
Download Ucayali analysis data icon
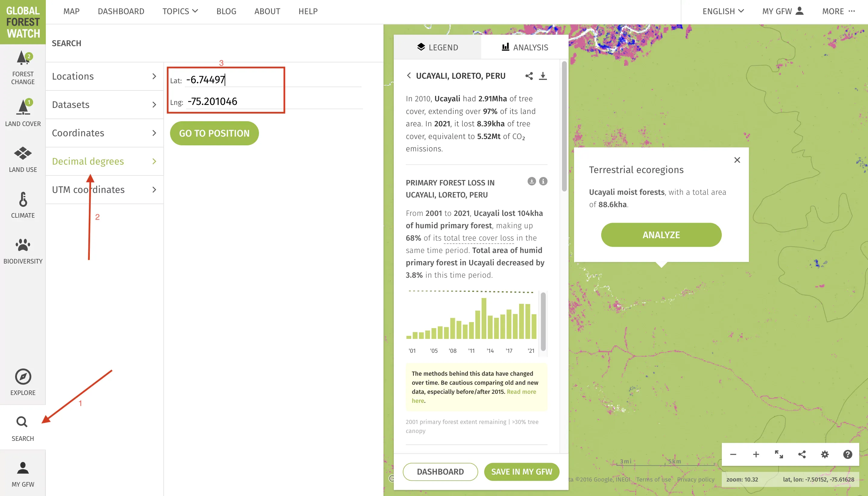pos(543,76)
